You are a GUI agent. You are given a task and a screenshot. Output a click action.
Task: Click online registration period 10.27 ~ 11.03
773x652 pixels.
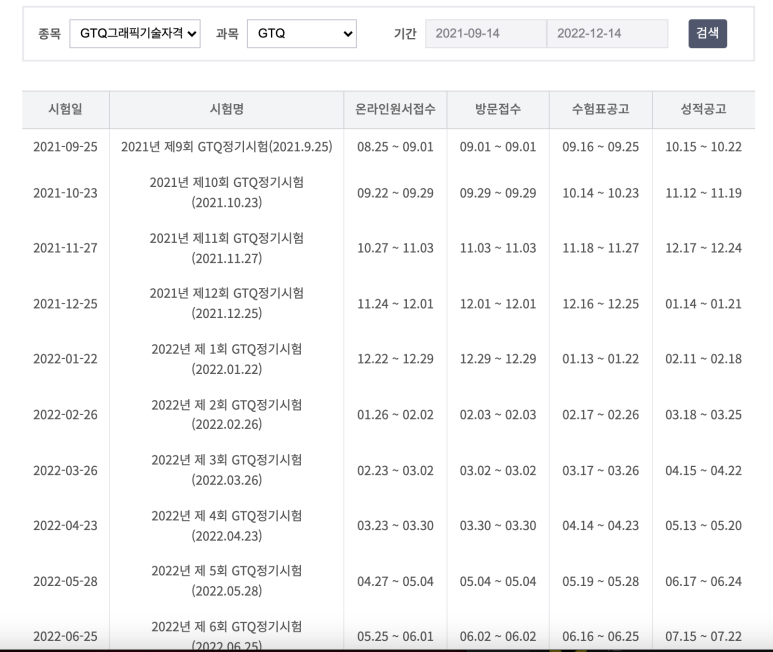pos(395,248)
